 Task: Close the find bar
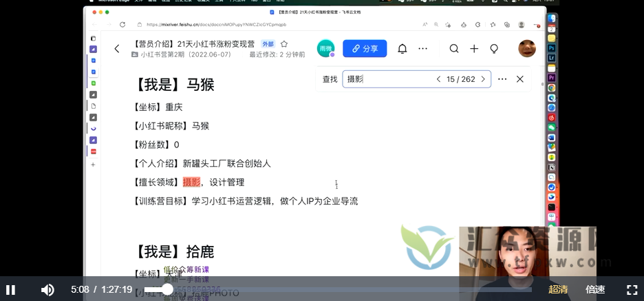point(520,79)
